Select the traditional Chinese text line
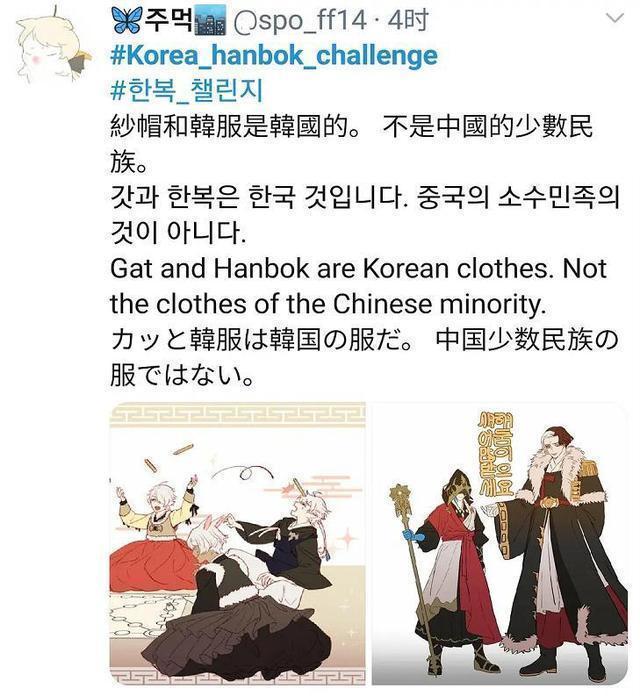 click(352, 145)
